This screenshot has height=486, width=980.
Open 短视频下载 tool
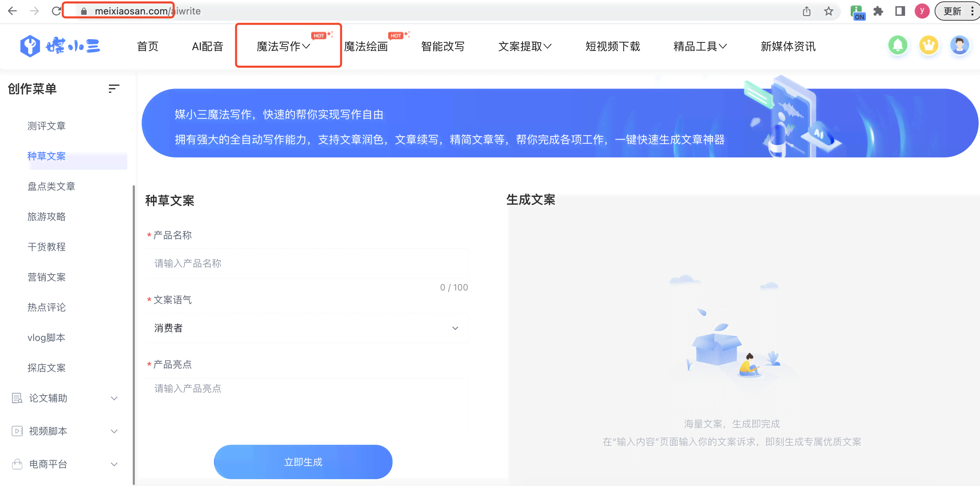tap(612, 46)
